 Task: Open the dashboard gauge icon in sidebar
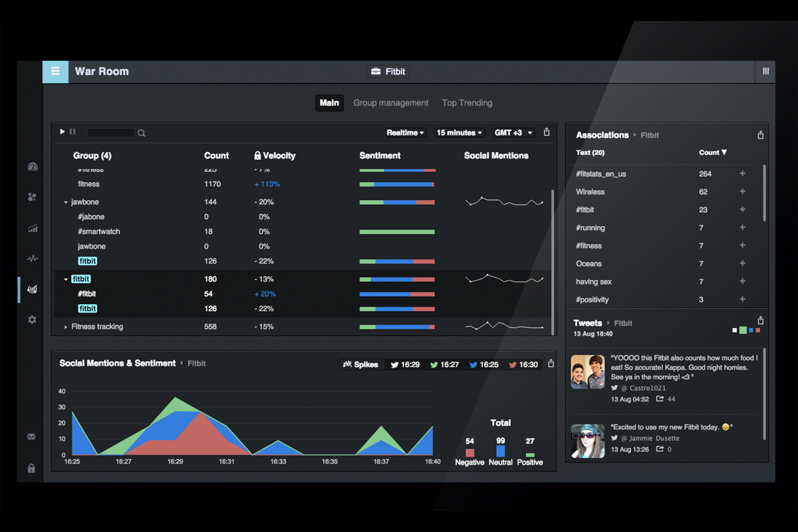point(33,167)
